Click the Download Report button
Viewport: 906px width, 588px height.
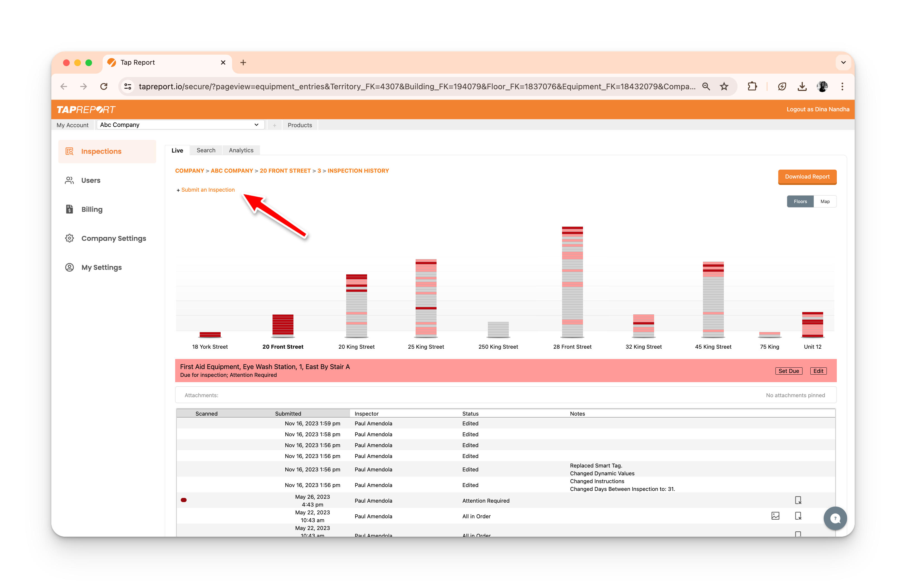coord(807,177)
